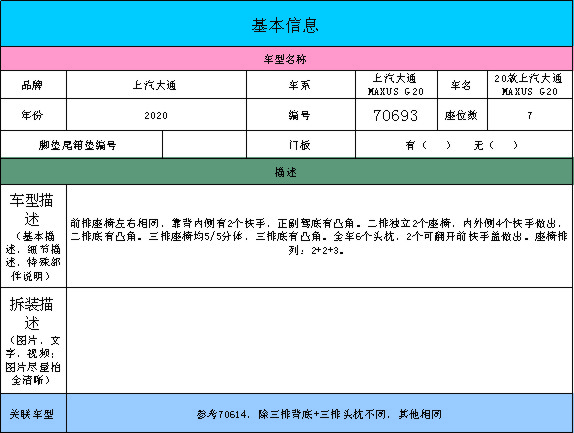574x433 pixels.
Task: Select the brand value 上汽大通 cell
Action: click(x=156, y=85)
